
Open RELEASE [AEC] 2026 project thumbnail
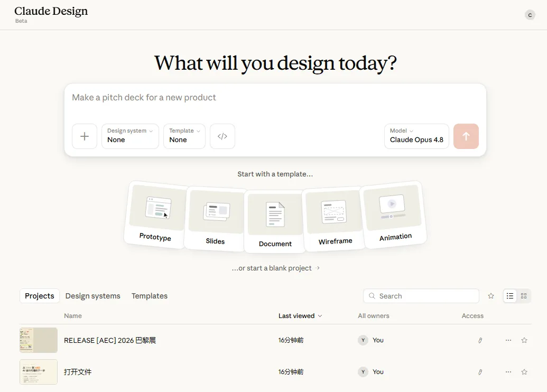click(39, 340)
